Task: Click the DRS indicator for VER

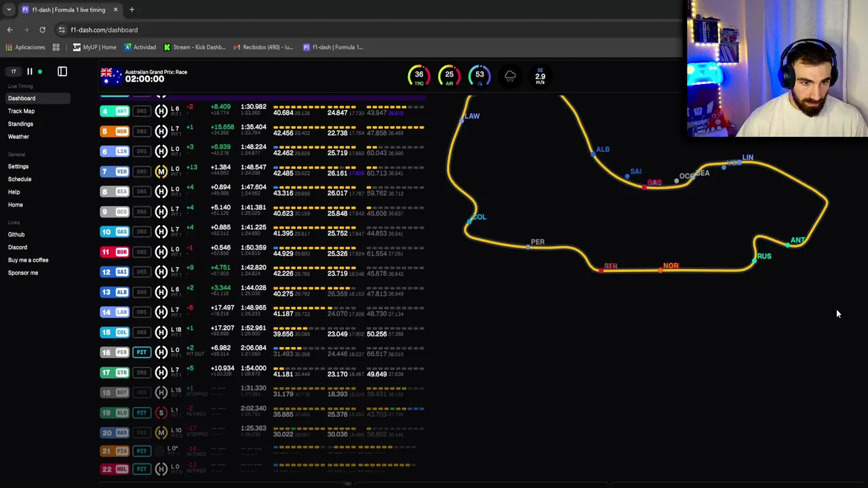Action: (x=142, y=171)
